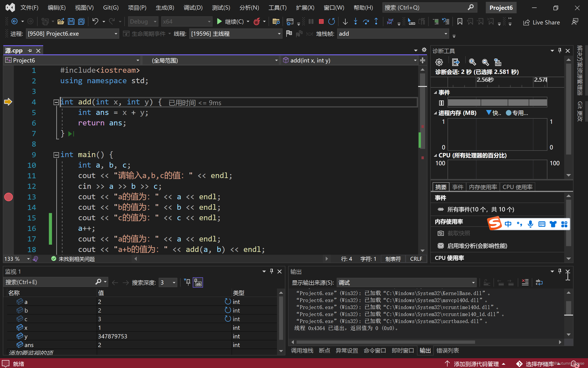This screenshot has width=588, height=368.
Task: Click 启用堆分析 link in diagnostics
Action: [x=477, y=246]
